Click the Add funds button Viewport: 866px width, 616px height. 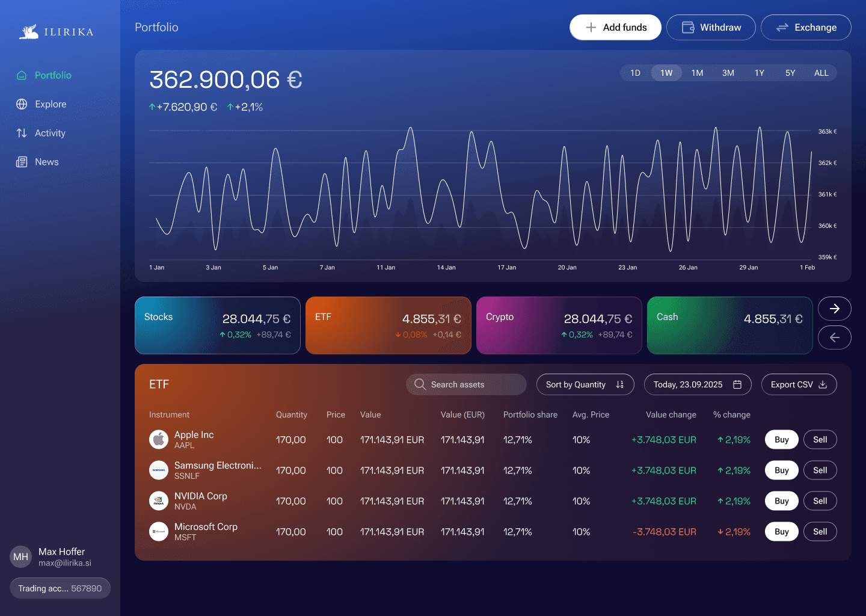pyautogui.click(x=615, y=27)
